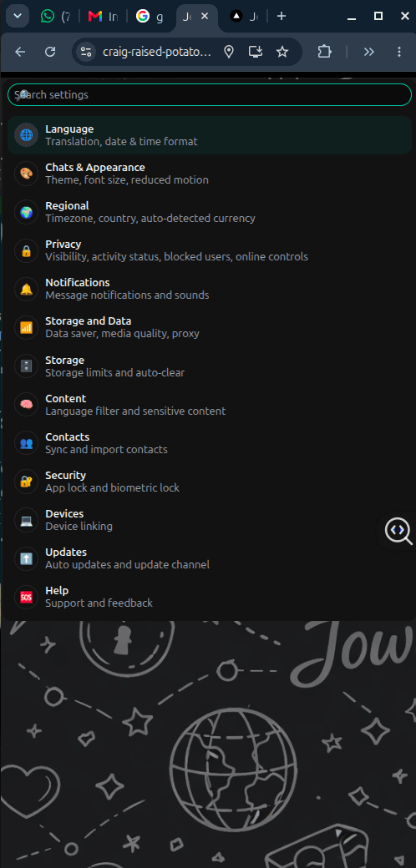The image size is (416, 868).
Task: Click the Security lock-with-key icon
Action: (26, 482)
